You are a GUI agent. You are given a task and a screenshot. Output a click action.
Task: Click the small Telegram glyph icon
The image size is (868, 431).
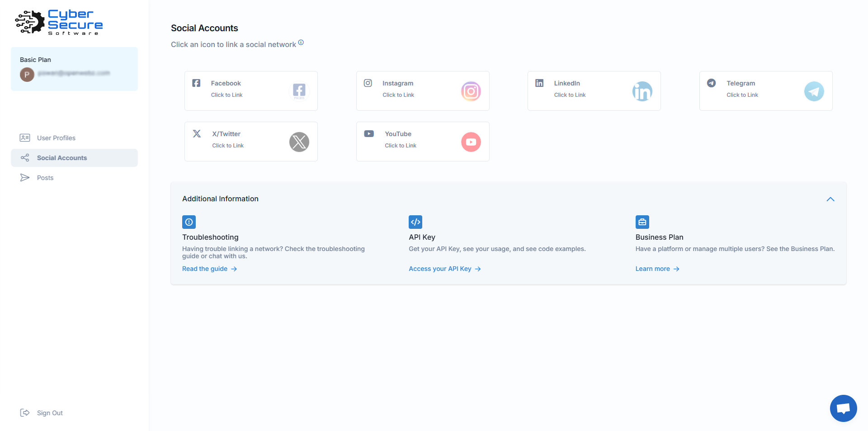[x=712, y=83]
